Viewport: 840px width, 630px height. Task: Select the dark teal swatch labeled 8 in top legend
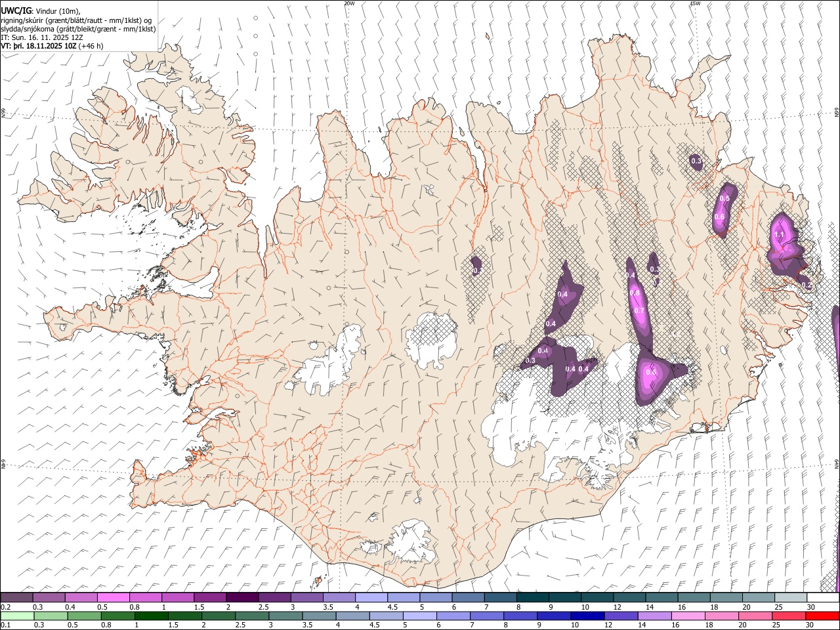[533, 598]
